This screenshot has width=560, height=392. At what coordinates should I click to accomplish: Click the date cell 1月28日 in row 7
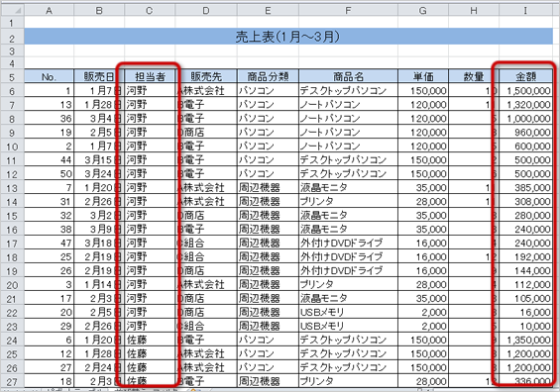pyautogui.click(x=99, y=104)
